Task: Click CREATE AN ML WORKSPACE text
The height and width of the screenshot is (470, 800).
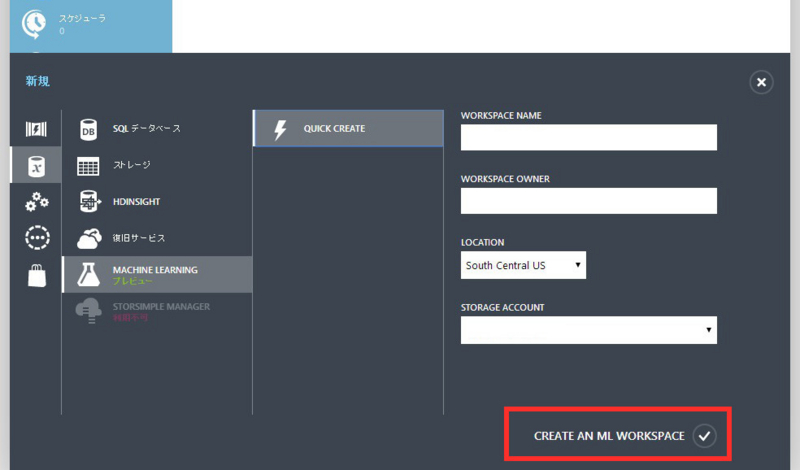Action: point(609,436)
